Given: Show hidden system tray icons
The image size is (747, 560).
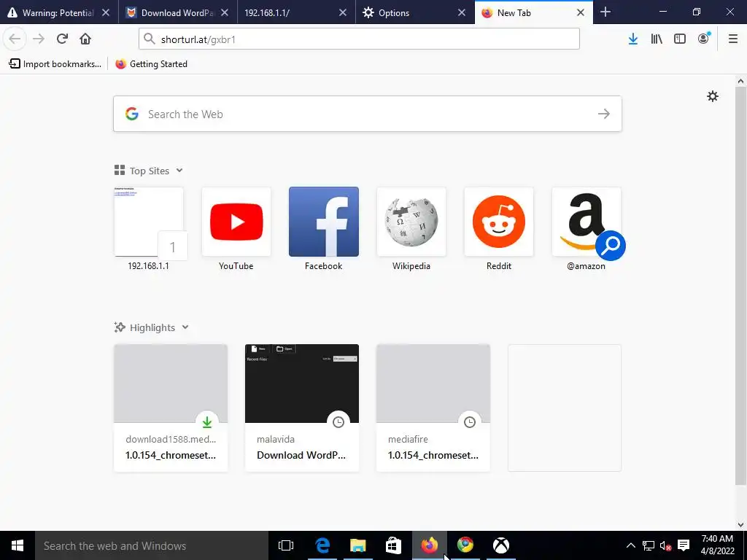Looking at the screenshot, I should 630,545.
